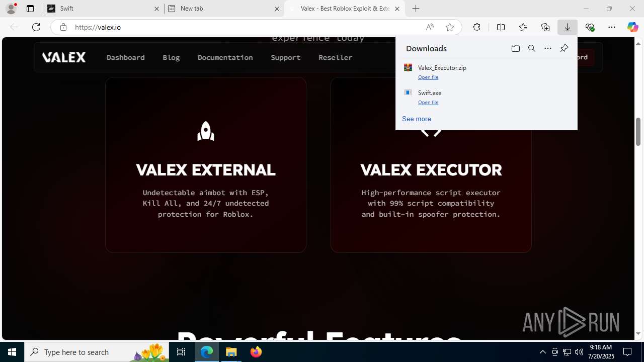This screenshot has width=644, height=362.
Task: Close the Valex tab
Action: click(397, 9)
